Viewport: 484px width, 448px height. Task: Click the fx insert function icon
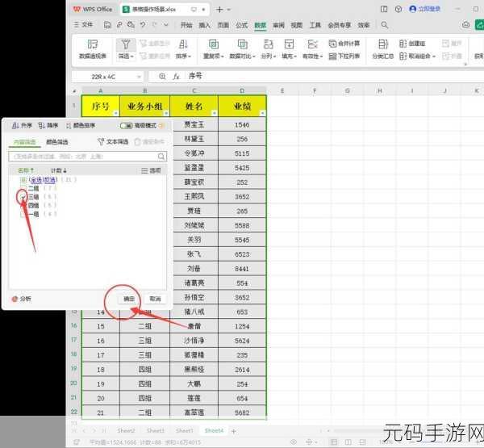tap(176, 77)
